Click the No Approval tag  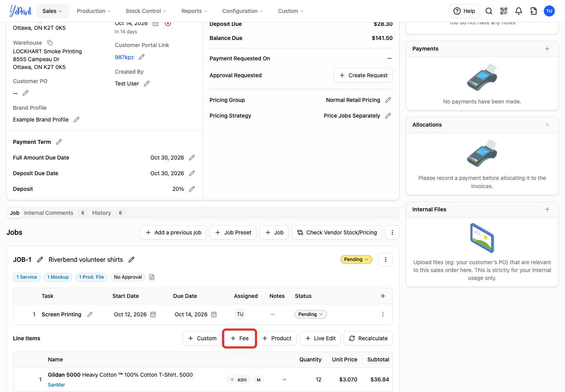pos(128,277)
